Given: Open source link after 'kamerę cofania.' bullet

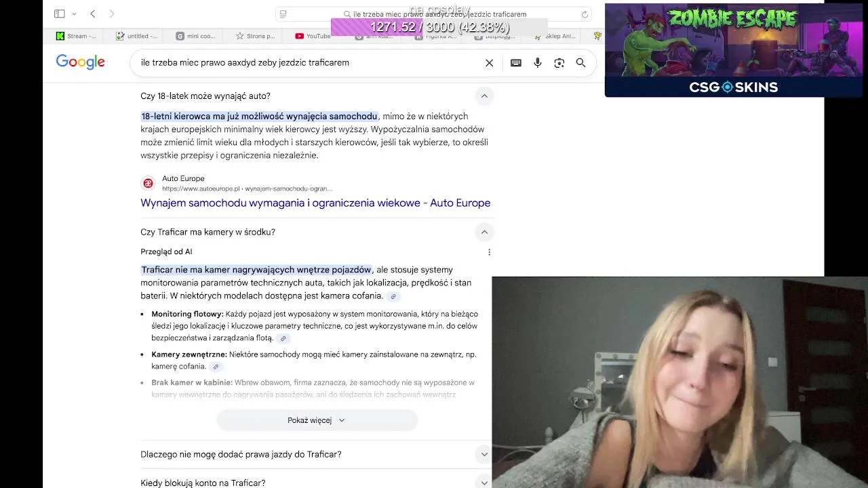Looking at the screenshot, I should (x=216, y=367).
